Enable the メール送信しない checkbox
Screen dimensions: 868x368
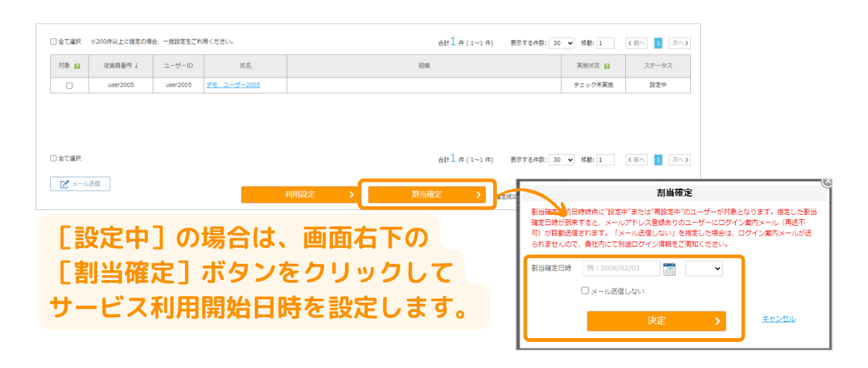(x=585, y=291)
